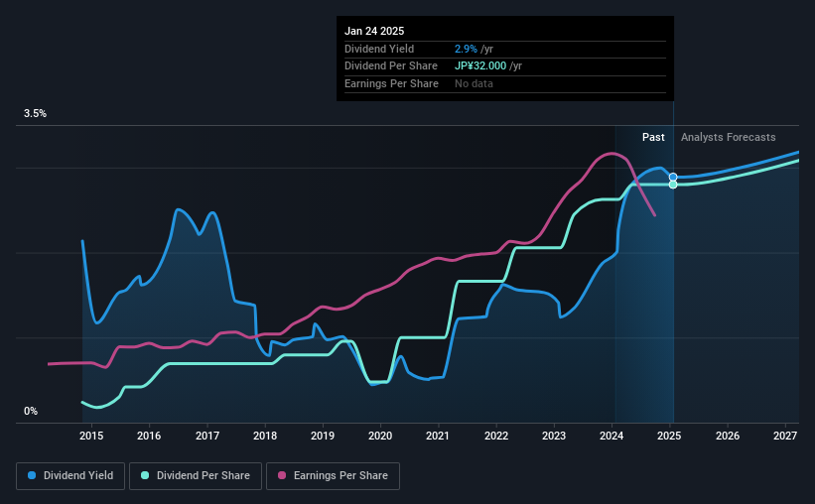Click the tooltip Earnings Per Share row label
Screen dimensions: 815x504
click(x=391, y=83)
